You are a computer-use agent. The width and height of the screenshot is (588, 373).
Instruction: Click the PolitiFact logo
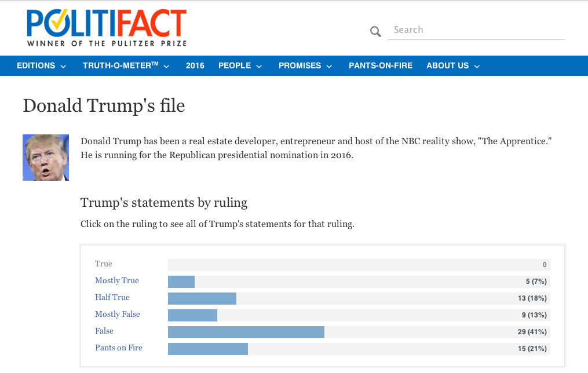(107, 27)
